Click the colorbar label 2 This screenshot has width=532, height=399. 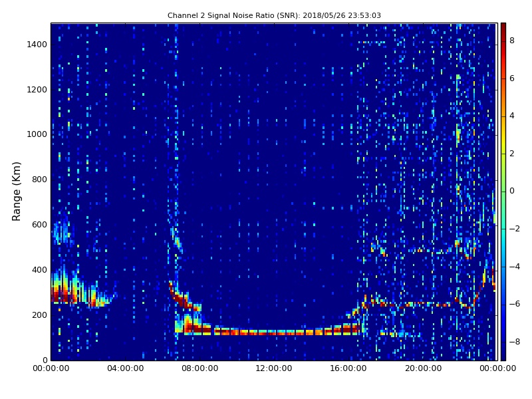(512, 154)
